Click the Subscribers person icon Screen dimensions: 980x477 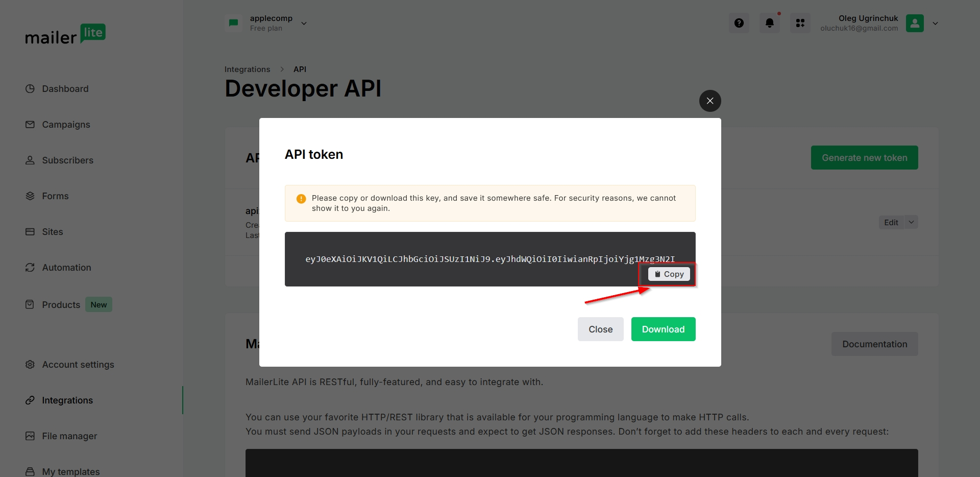[x=30, y=160]
